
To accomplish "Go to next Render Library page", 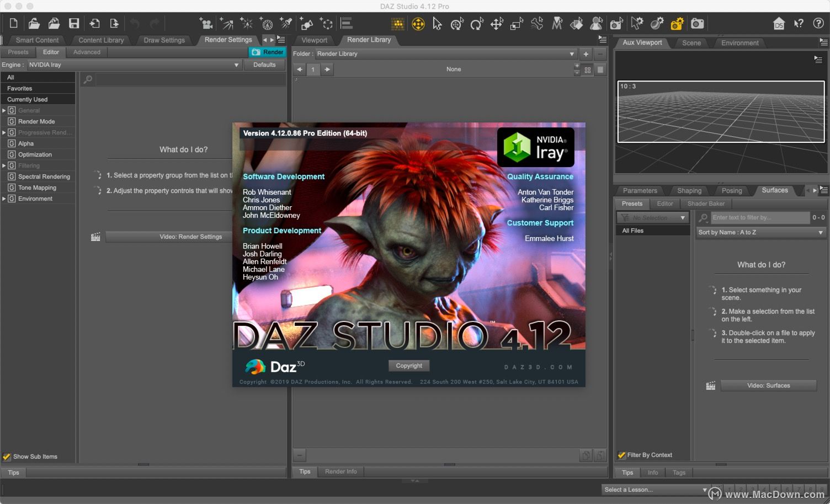I will click(x=327, y=69).
